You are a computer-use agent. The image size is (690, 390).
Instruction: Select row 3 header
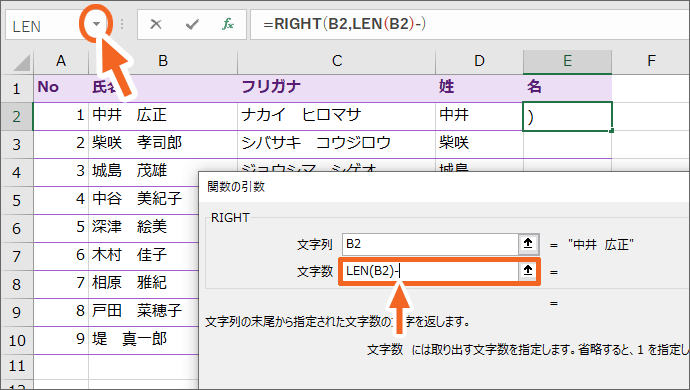(17, 144)
